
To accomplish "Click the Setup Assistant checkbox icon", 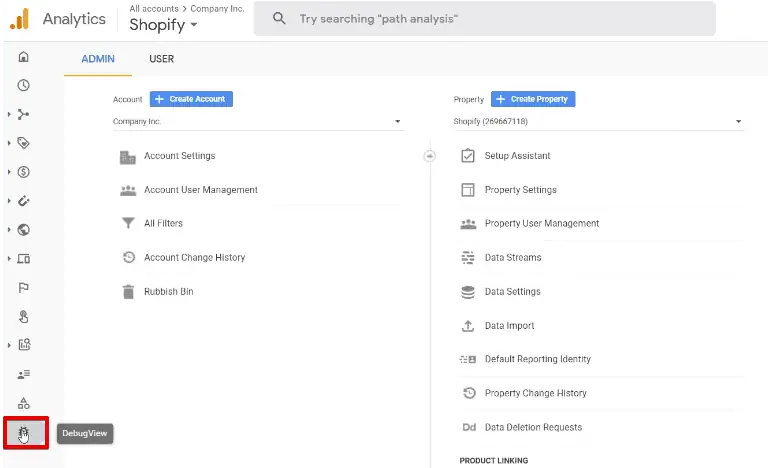I will [x=468, y=156].
